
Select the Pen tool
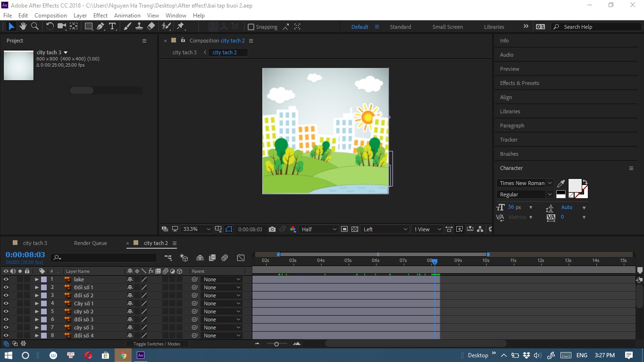tap(100, 26)
